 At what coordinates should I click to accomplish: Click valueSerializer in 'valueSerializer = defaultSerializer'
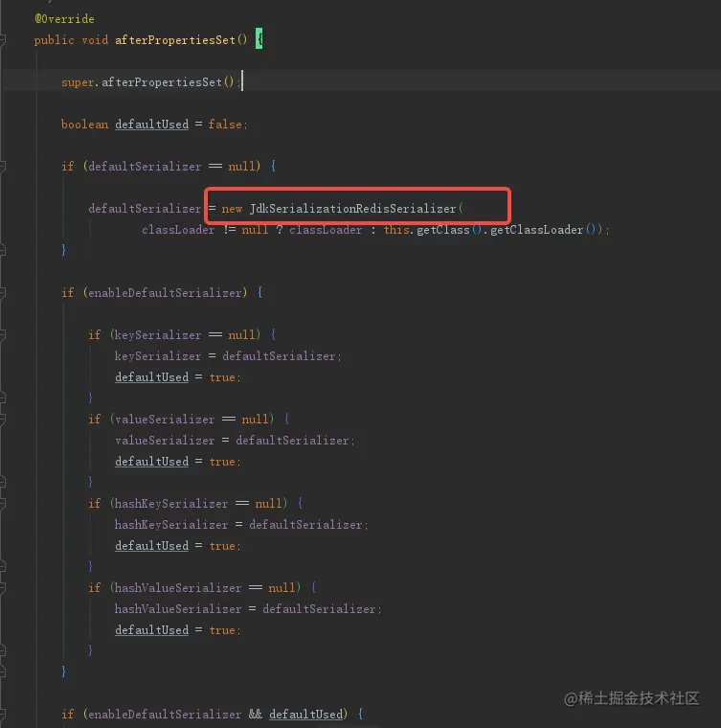tap(165, 440)
